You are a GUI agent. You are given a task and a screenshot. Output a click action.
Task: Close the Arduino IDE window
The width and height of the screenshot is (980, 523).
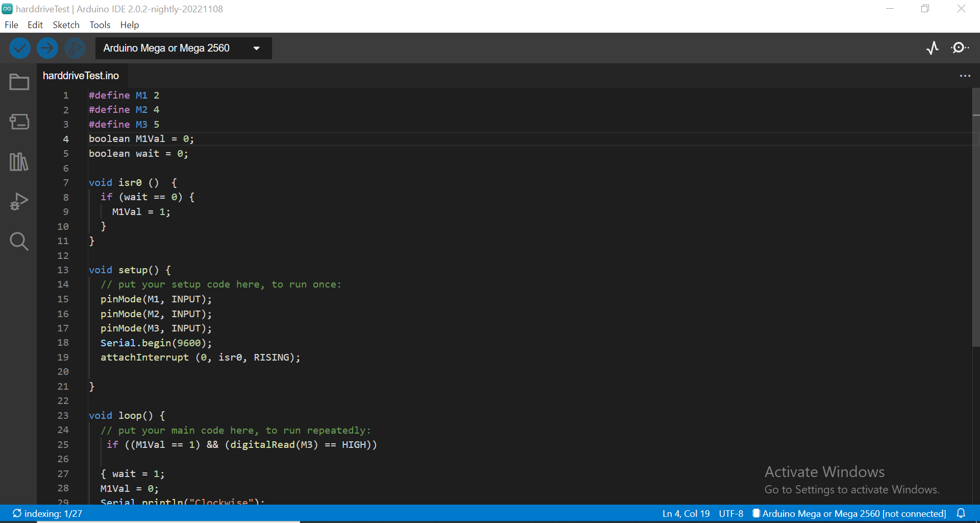coord(961,9)
